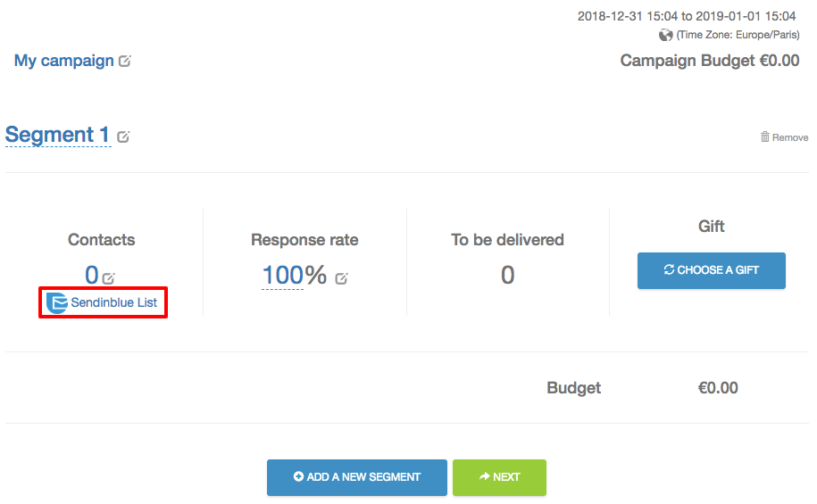Image resolution: width=817 pixels, height=504 pixels.
Task: Open the My campaign title link
Action: click(63, 61)
